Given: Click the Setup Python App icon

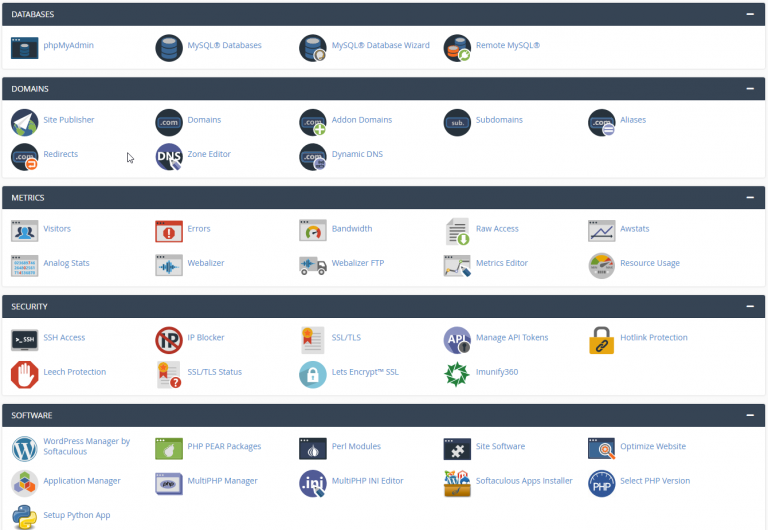Looking at the screenshot, I should pyautogui.click(x=24, y=516).
